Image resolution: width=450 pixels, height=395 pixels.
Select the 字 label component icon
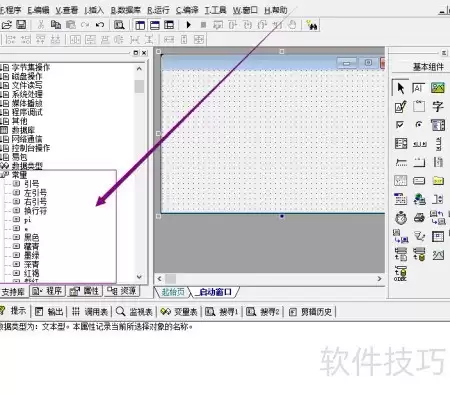pyautogui.click(x=438, y=106)
